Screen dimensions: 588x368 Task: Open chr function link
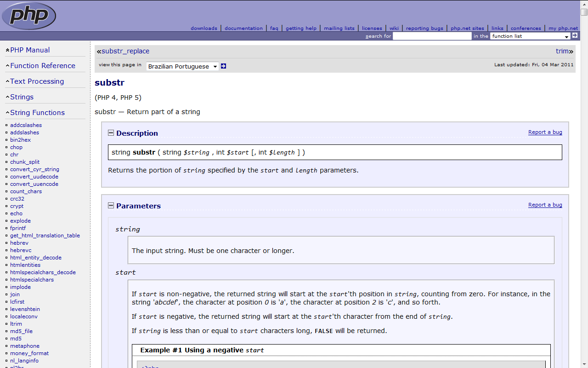14,155
